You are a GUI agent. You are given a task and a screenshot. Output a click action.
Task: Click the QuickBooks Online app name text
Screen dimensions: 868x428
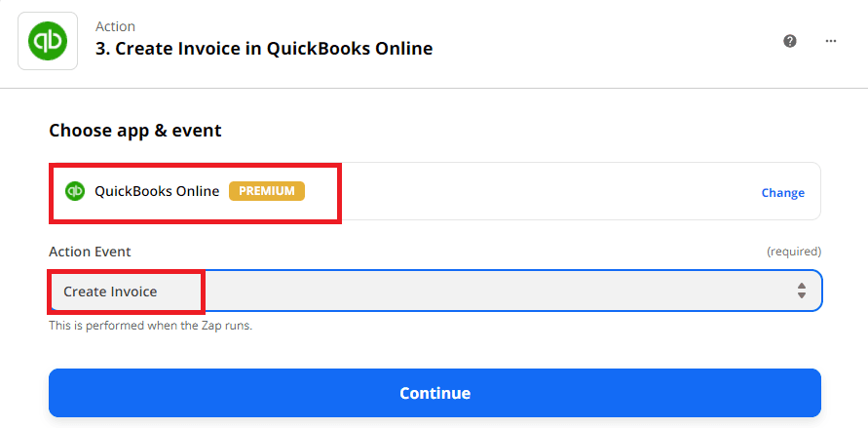tap(157, 191)
